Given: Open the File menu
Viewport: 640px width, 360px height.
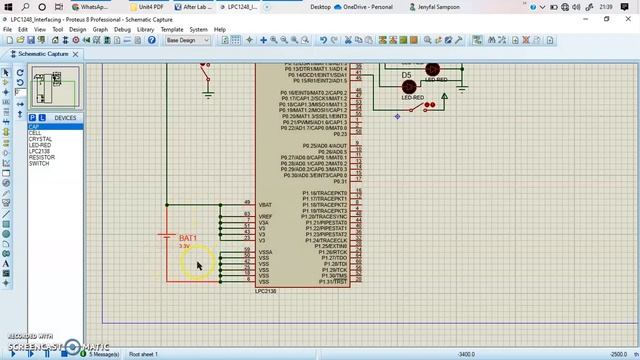Looking at the screenshot, I should coord(7,29).
